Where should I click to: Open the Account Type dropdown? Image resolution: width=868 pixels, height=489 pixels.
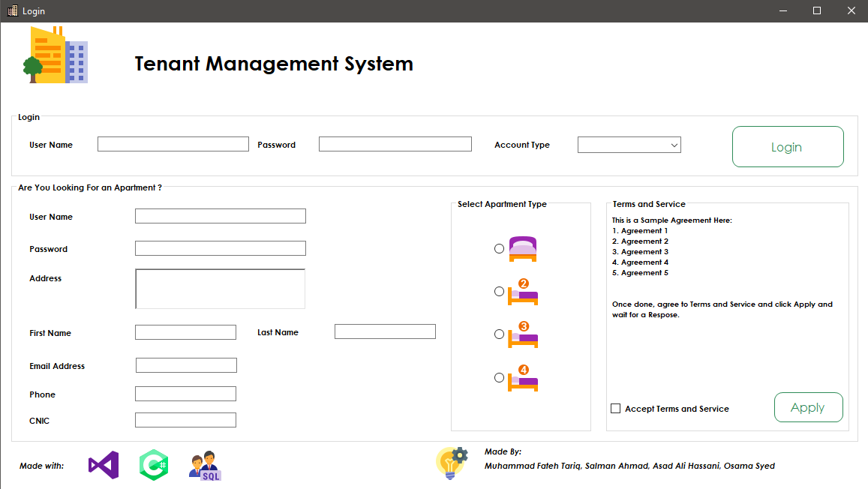tap(629, 144)
